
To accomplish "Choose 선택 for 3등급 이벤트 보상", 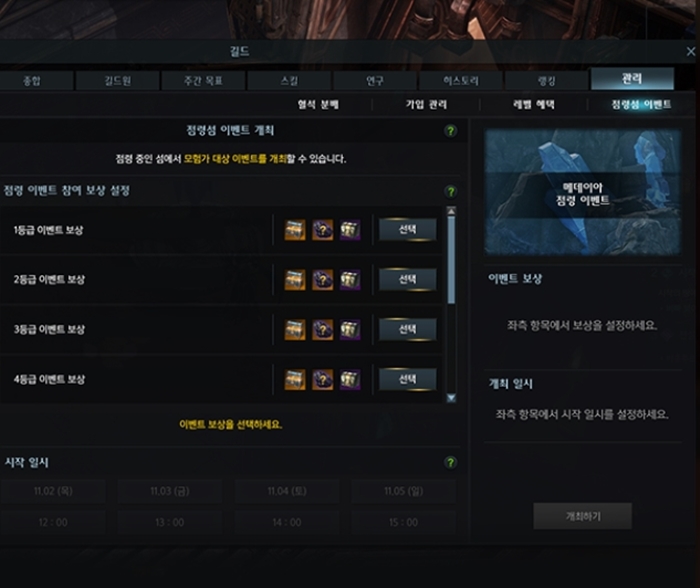I will coord(408,329).
